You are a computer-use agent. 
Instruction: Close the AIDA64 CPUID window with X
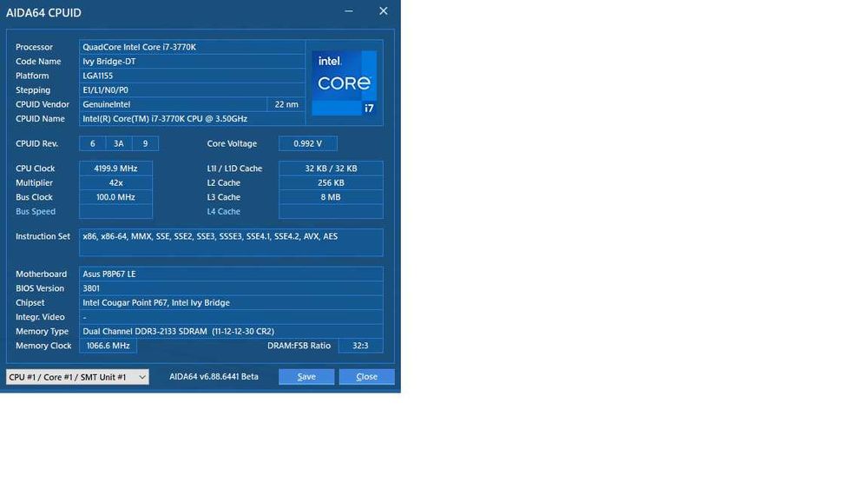tap(383, 11)
